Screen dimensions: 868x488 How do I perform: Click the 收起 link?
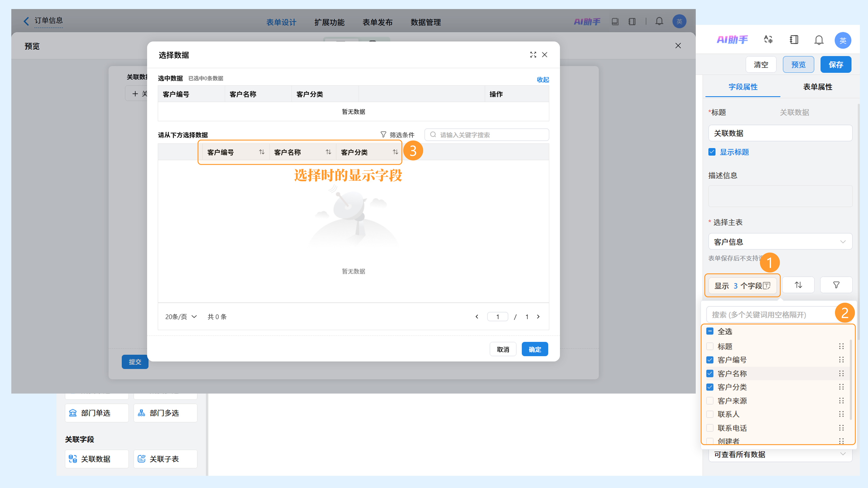click(x=543, y=80)
